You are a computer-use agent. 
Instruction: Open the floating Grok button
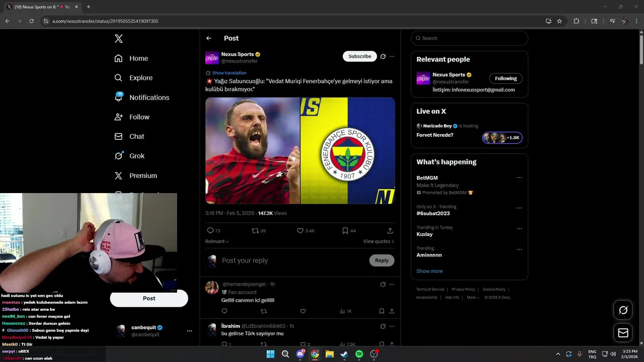coord(623,310)
